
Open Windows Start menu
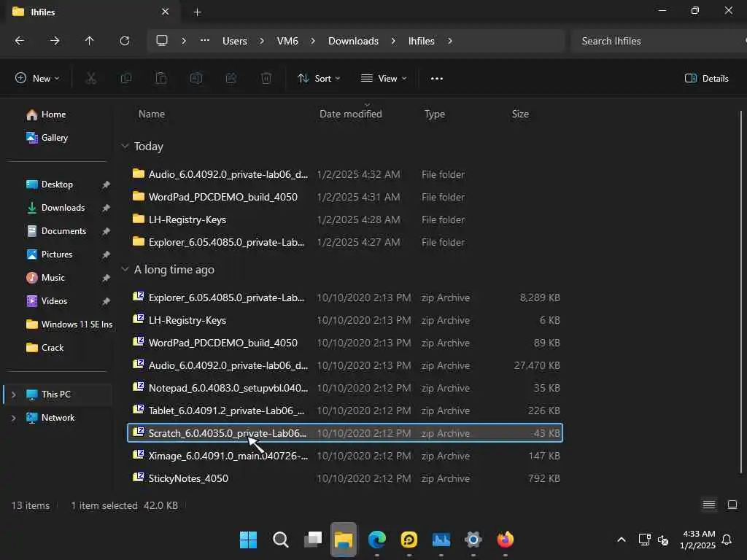click(248, 540)
